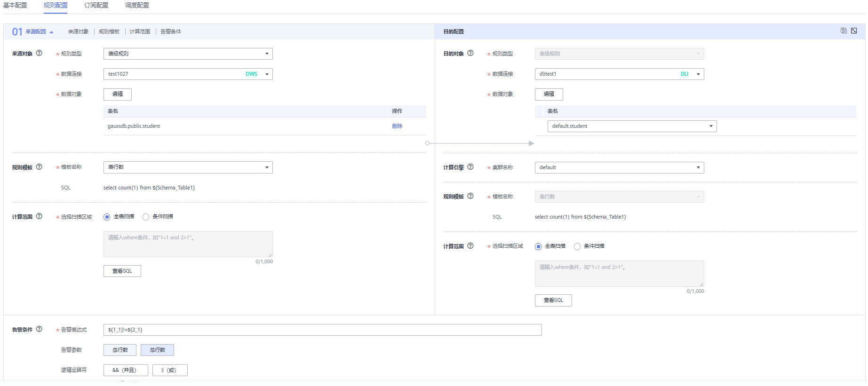Select destination 条件扫描 radio button
Image resolution: width=868 pixels, height=386 pixels.
pyautogui.click(x=577, y=246)
